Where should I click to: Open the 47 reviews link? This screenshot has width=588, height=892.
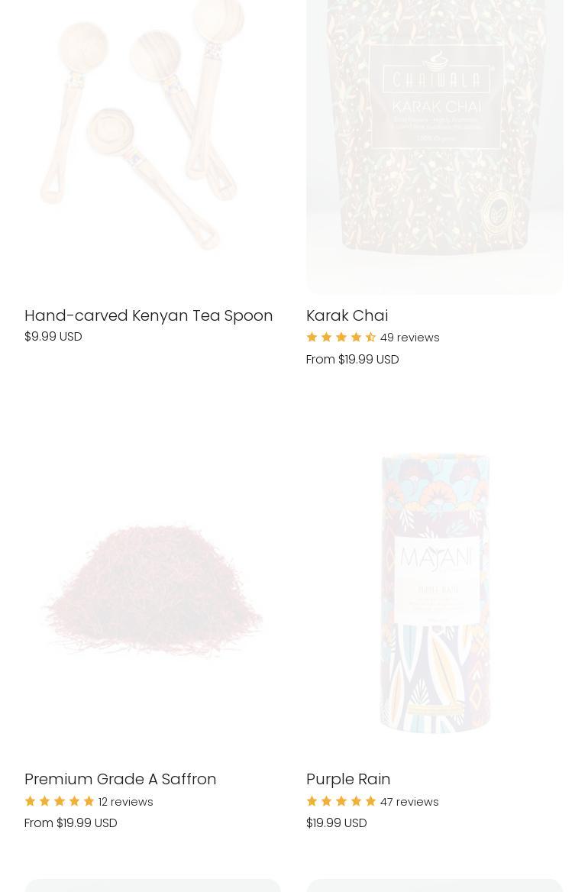(x=409, y=802)
